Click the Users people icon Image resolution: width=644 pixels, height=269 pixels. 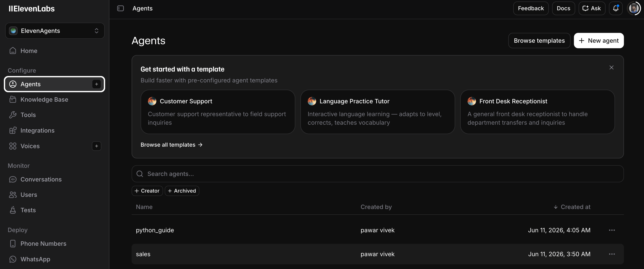point(13,195)
